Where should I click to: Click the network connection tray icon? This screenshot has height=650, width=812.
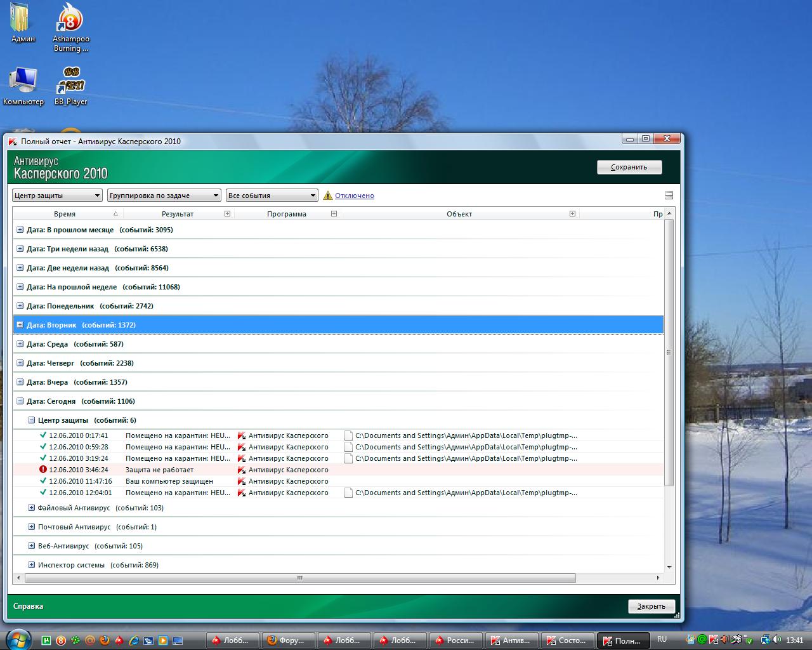coord(766,640)
